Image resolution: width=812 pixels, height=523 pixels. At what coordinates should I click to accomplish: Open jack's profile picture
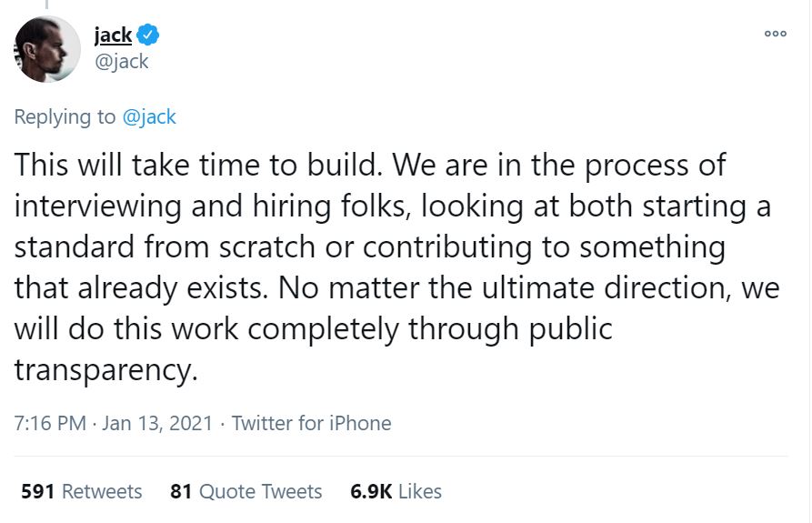[x=49, y=49]
